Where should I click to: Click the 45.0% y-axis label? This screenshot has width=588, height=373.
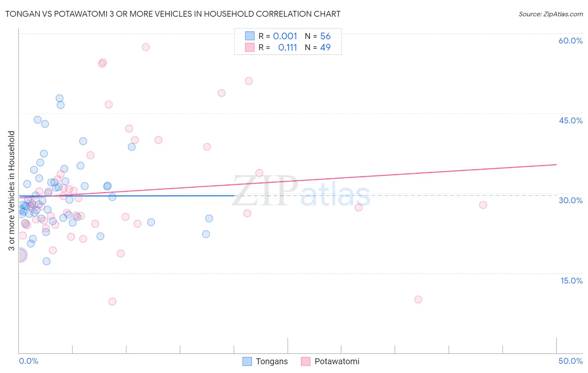click(570, 120)
